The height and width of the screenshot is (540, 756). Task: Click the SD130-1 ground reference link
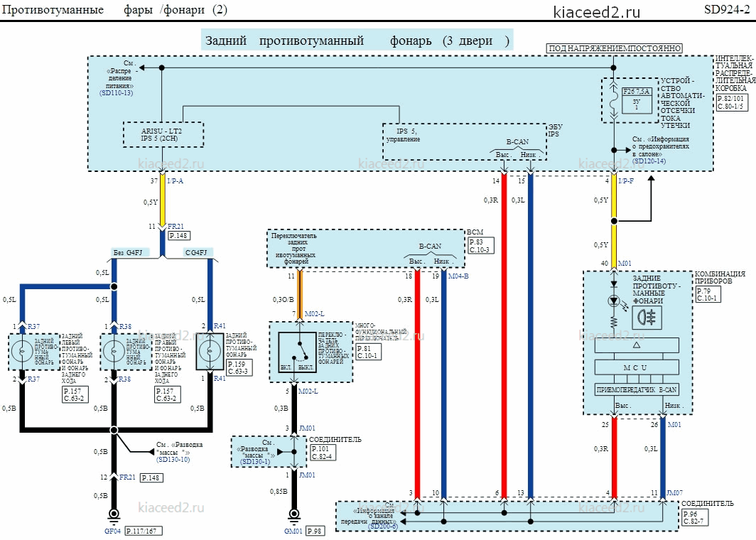click(255, 461)
